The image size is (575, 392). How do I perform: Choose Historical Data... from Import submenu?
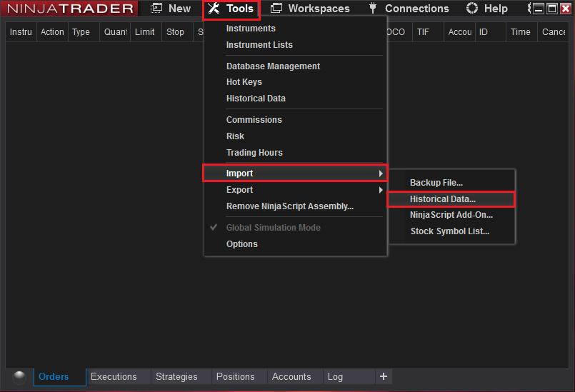443,199
